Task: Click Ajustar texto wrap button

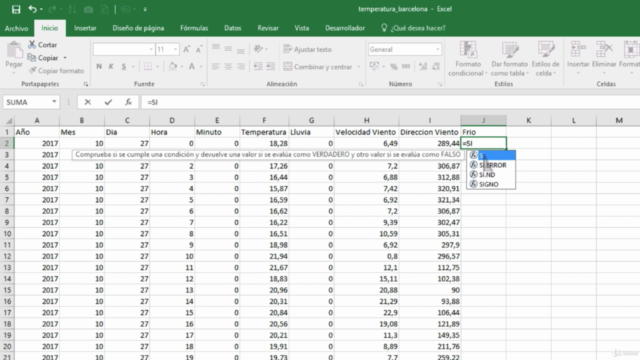Action: coord(308,49)
